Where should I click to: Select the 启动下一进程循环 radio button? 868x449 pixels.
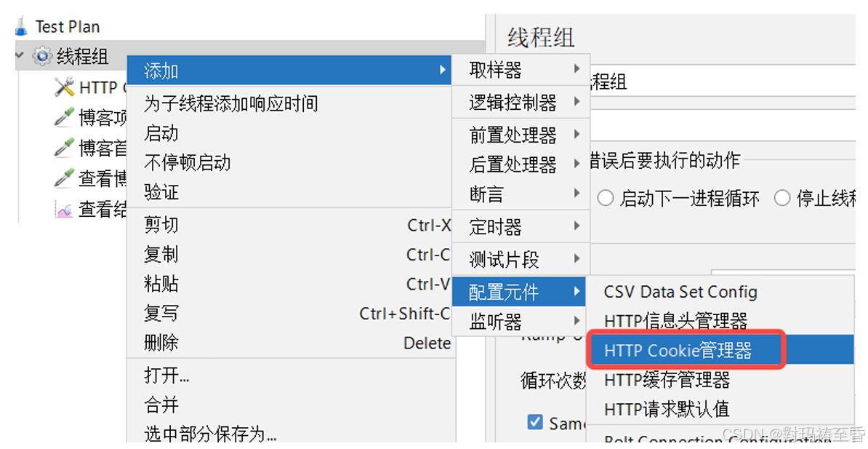[x=606, y=197]
